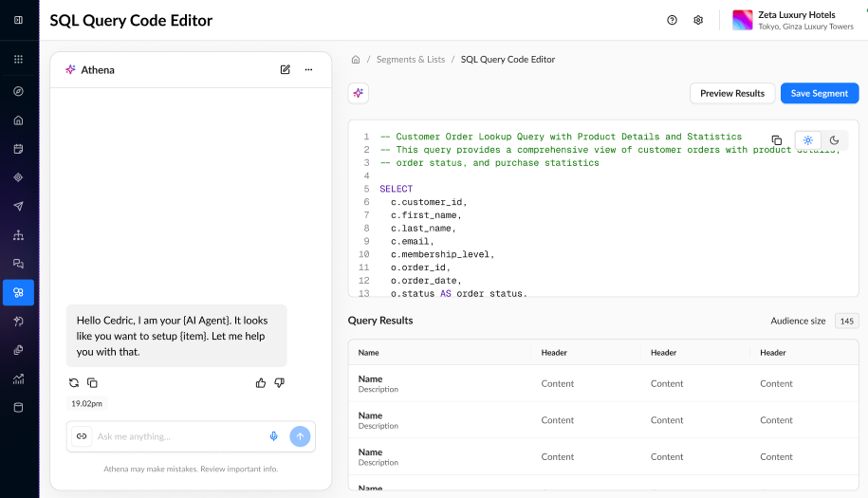Click the Athena panel title

98,70
